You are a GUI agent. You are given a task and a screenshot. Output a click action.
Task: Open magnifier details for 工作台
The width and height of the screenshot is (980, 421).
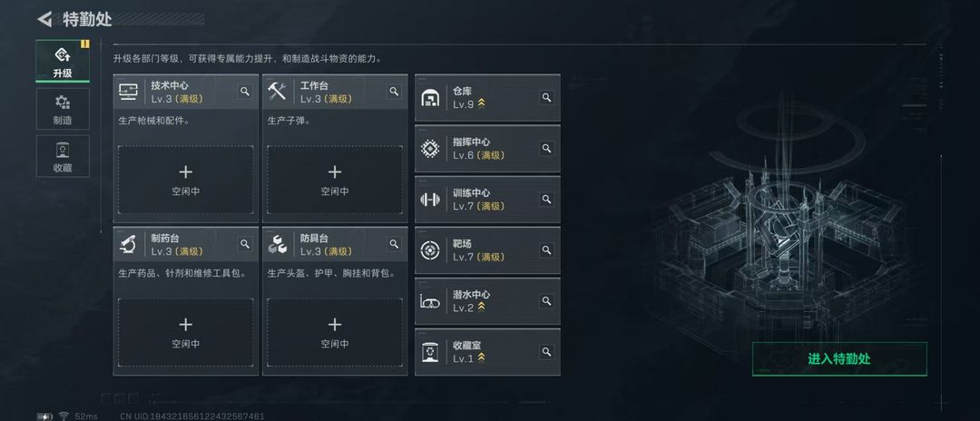coord(394,92)
